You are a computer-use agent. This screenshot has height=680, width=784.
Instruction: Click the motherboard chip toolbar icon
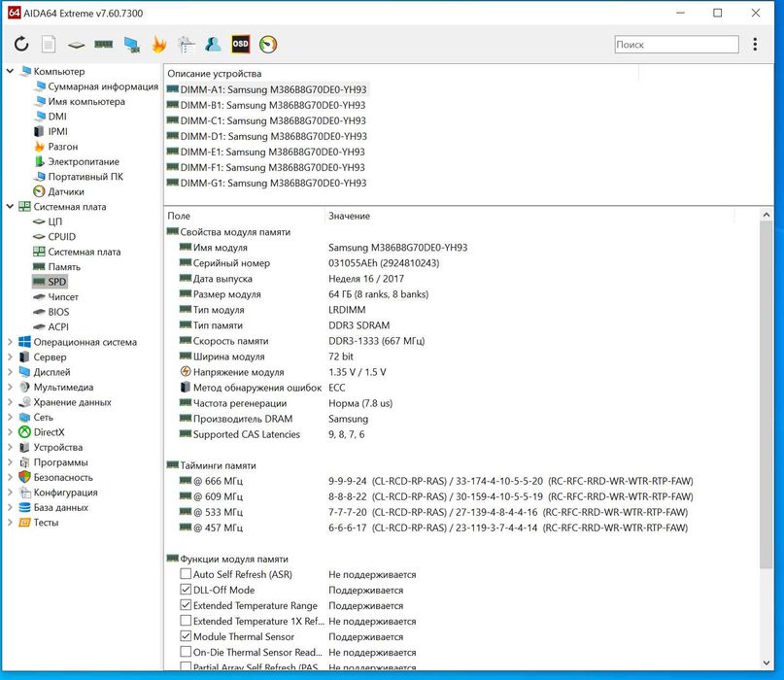[x=76, y=45]
